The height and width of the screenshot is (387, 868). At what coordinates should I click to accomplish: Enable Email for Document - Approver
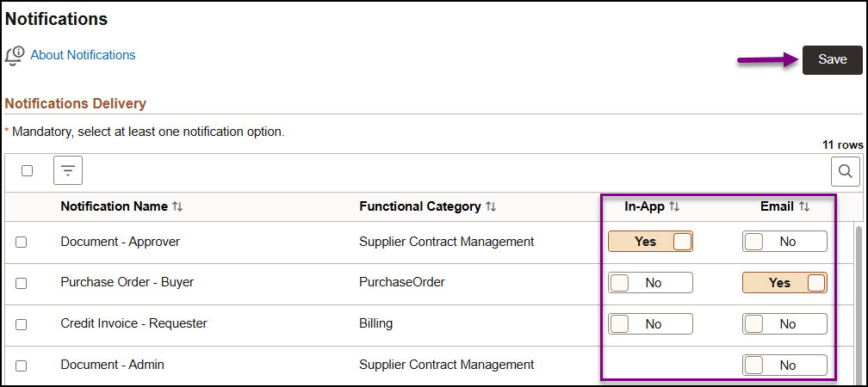[x=784, y=242]
